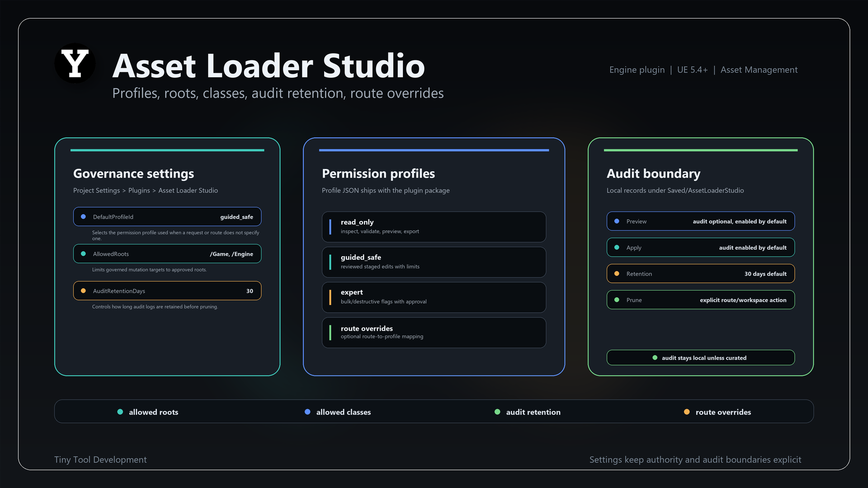This screenshot has width=868, height=488.
Task: Click the orange dot beside AuditRetentionDays
Action: coord(83,291)
